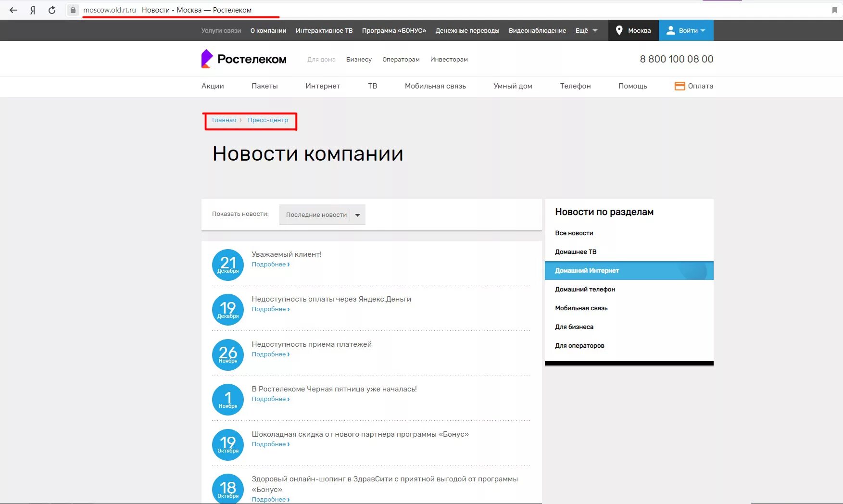This screenshot has width=843, height=504.
Task: Open Денежные переводы in top bar
Action: click(467, 30)
